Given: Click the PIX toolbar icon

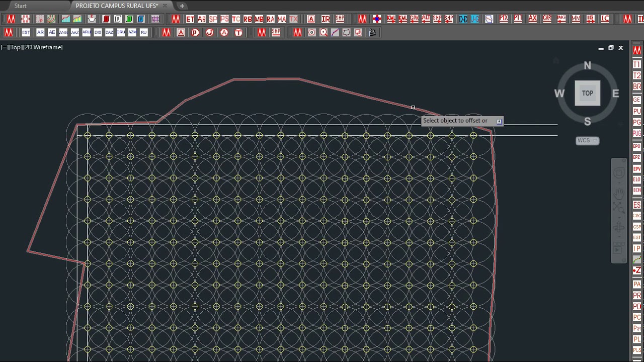Looking at the screenshot, I should [x=504, y=19].
